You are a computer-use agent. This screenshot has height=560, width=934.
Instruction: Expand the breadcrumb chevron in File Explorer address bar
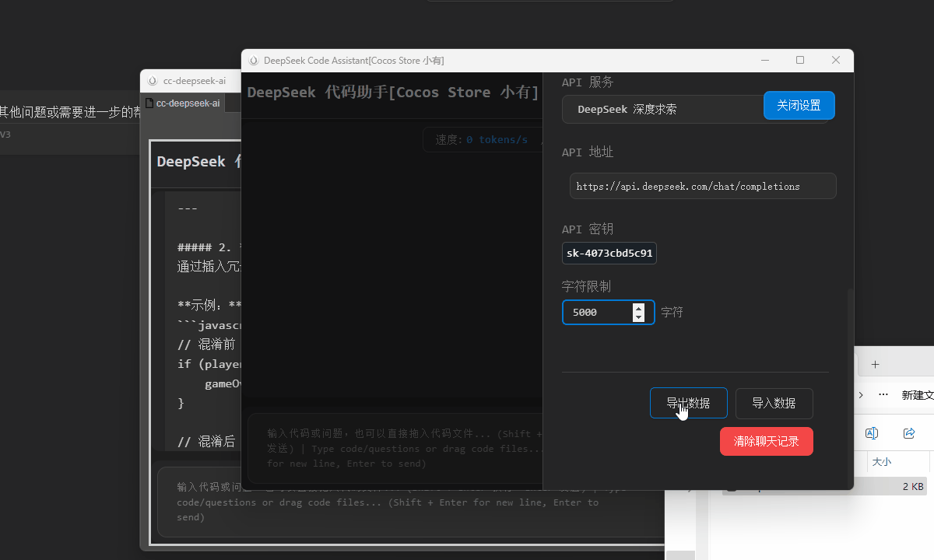point(861,394)
